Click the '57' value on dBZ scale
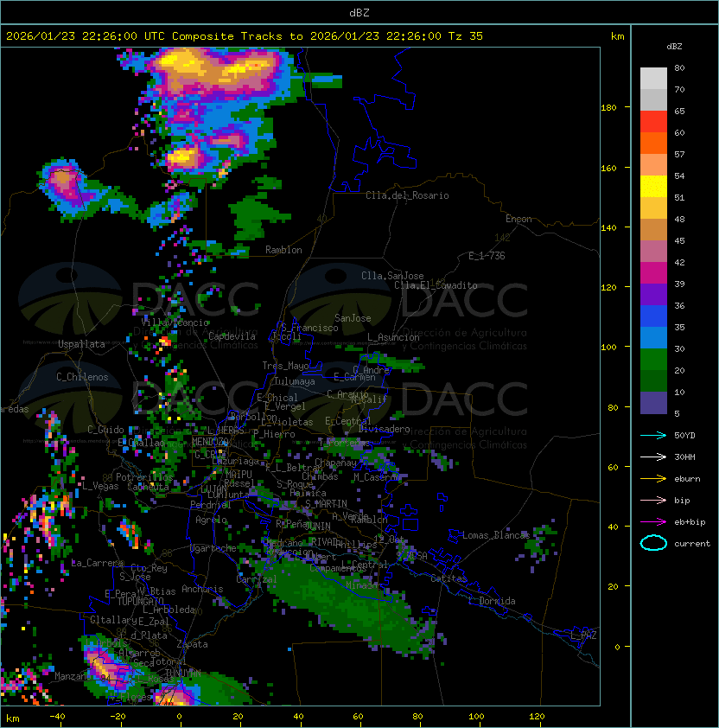This screenshot has width=719, height=728. [x=679, y=154]
